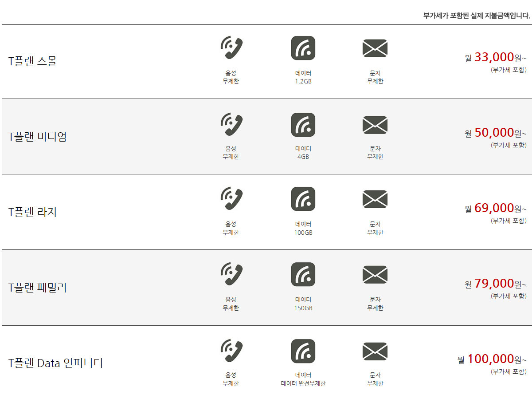Click the voice call icon for T플랜 스몰
Screen dimensions: 532x403
pyautogui.click(x=231, y=48)
